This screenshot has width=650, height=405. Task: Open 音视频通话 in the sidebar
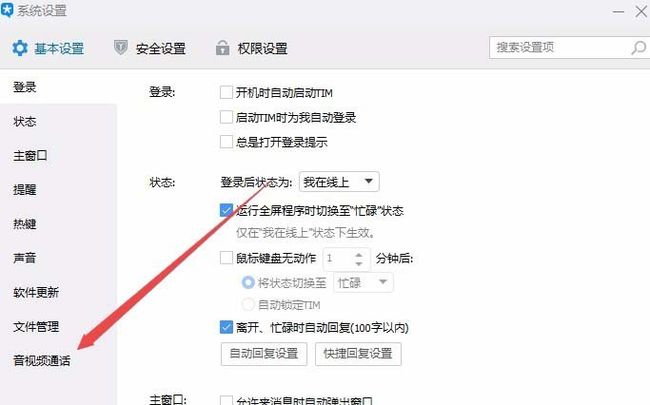(42, 360)
